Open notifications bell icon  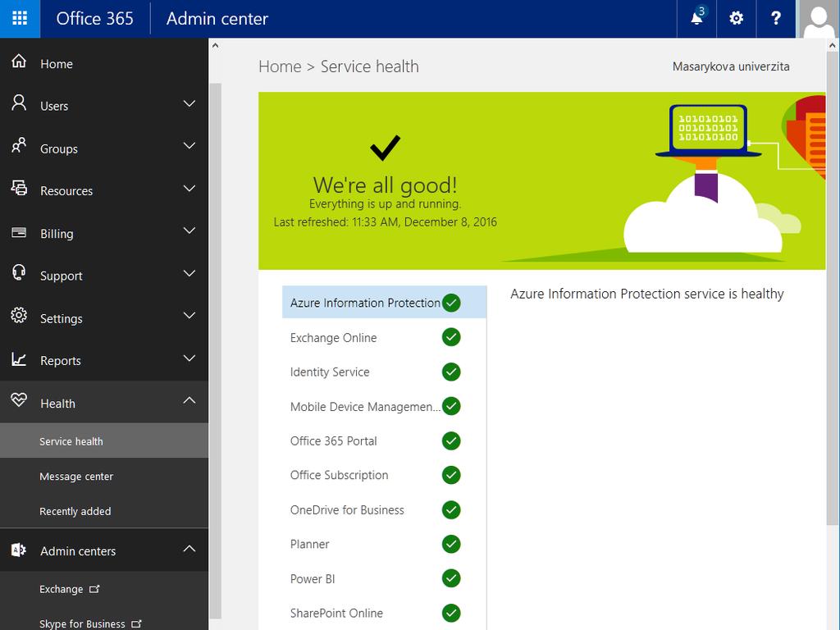(x=696, y=19)
